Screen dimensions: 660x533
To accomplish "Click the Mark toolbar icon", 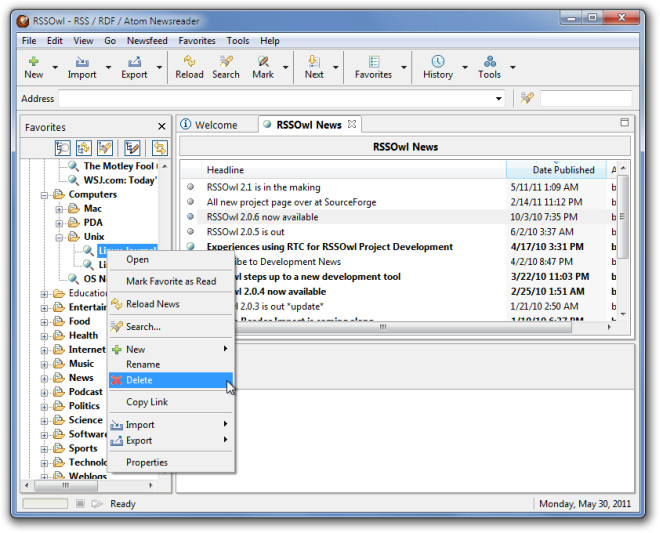I will [x=263, y=61].
